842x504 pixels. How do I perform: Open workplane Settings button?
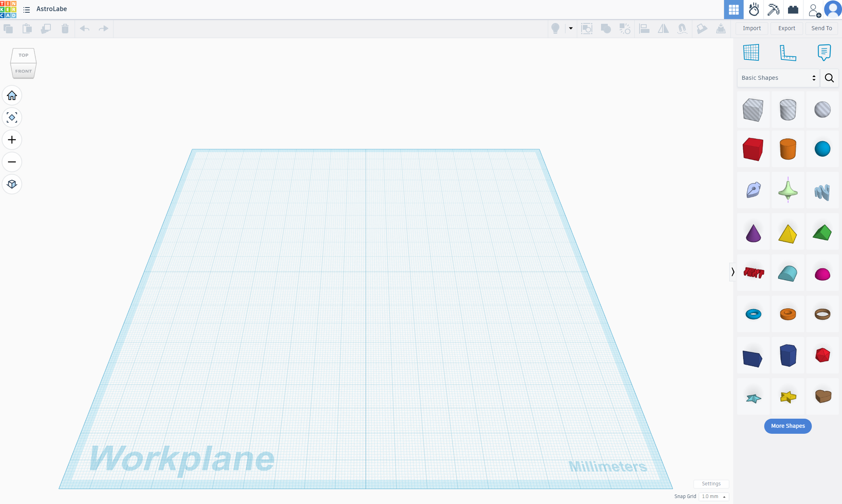711,484
